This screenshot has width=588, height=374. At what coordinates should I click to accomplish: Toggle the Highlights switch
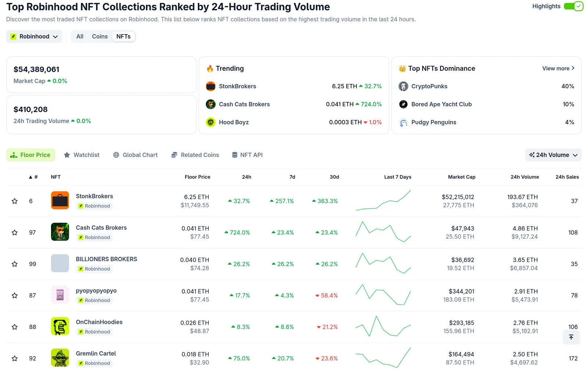point(573,6)
